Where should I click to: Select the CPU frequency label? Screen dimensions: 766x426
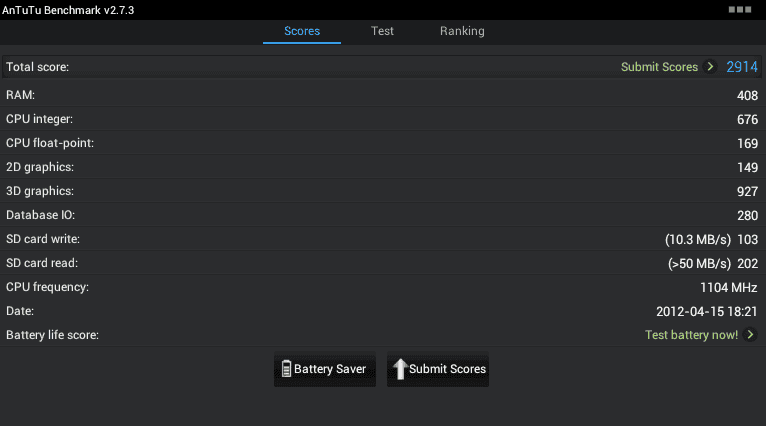click(x=47, y=287)
